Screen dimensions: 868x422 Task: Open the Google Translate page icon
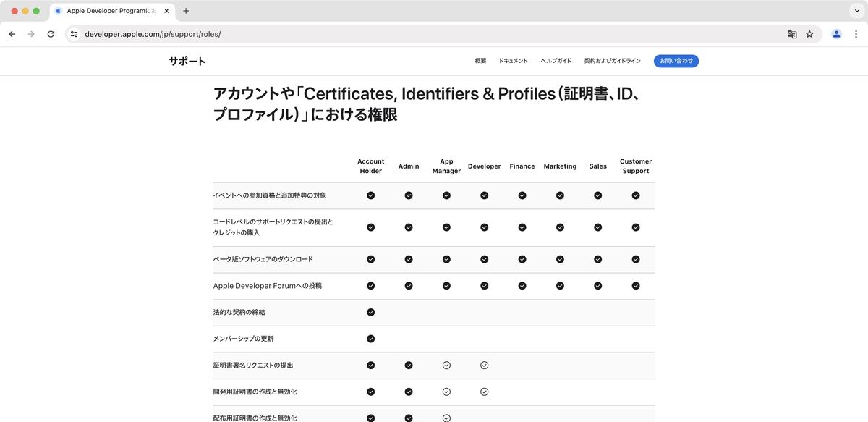coord(792,34)
